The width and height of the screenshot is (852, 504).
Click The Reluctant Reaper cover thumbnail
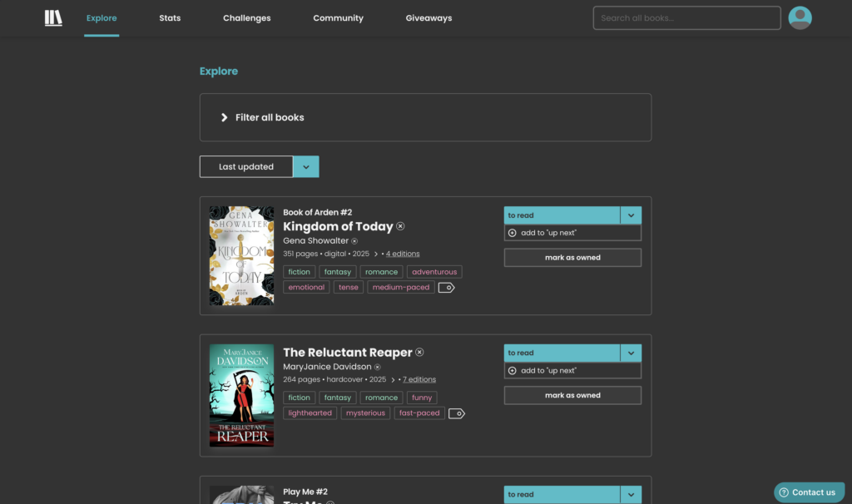pyautogui.click(x=242, y=395)
